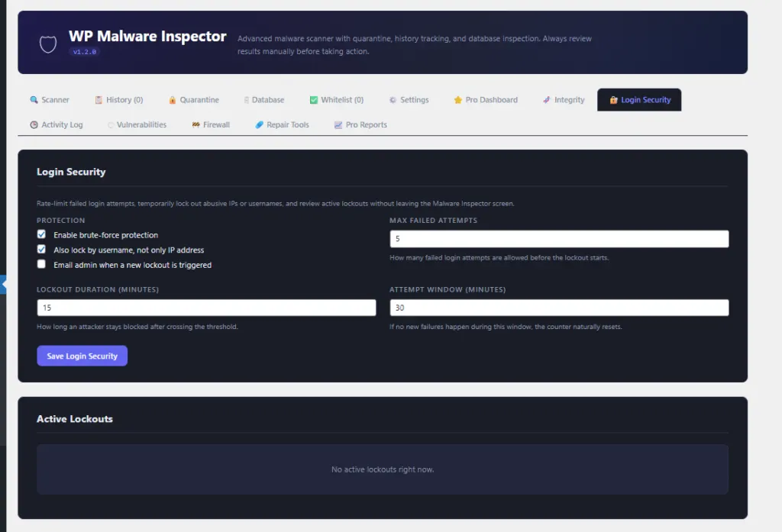
Task: Click the Max Failed Attempts input field
Action: 558,238
